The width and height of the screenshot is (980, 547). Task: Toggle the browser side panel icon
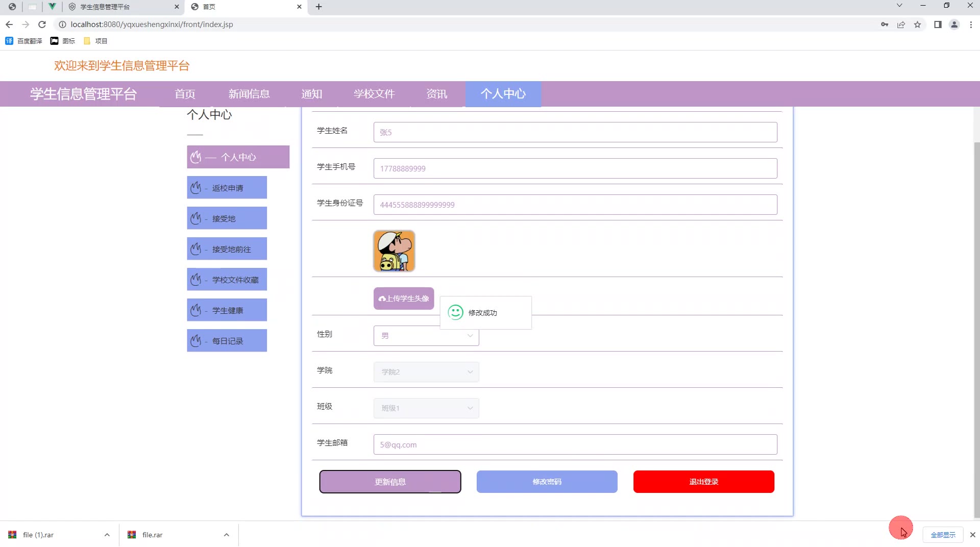pos(938,24)
